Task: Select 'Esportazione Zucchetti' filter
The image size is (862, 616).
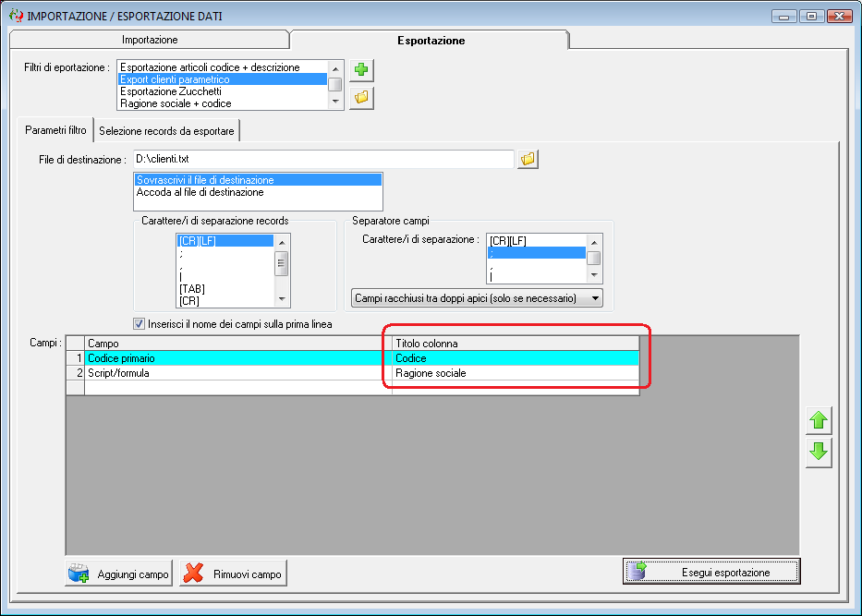Action: click(223, 91)
